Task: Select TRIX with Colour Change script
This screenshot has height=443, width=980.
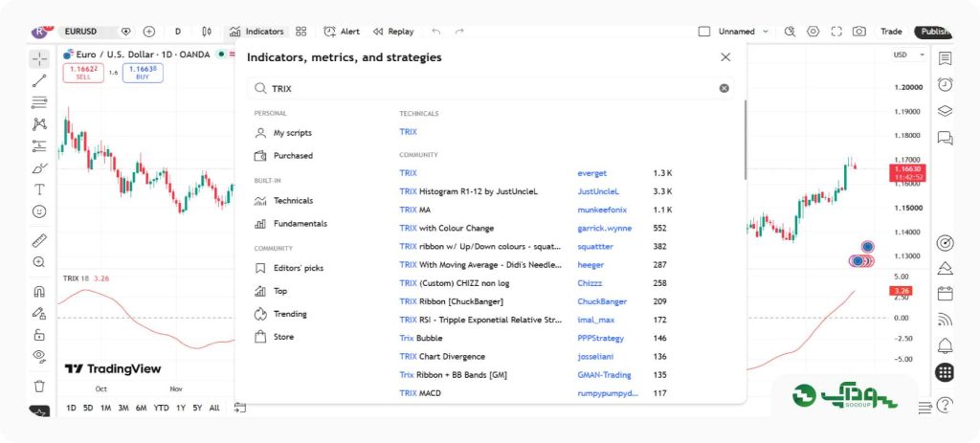Action: coord(447,228)
